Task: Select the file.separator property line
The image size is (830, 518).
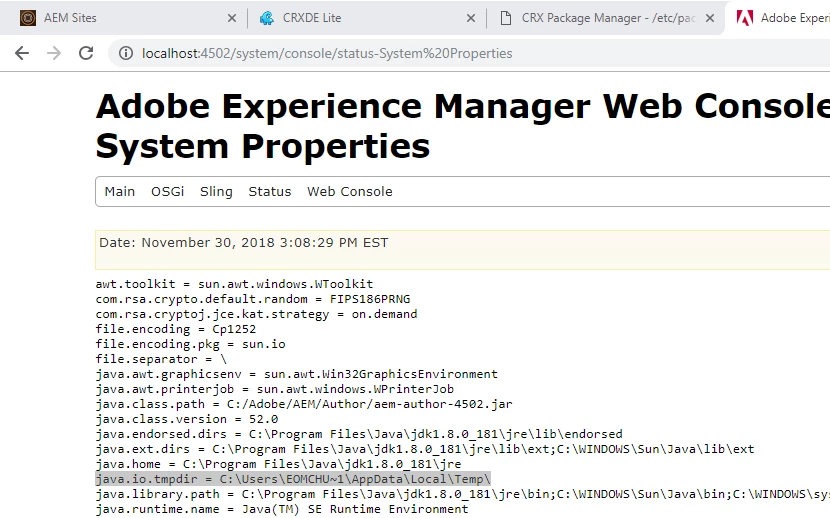Action: 161,359
